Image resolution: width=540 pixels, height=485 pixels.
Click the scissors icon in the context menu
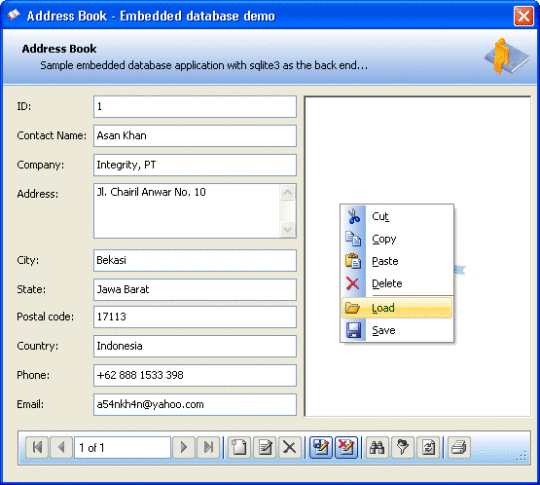pyautogui.click(x=353, y=216)
